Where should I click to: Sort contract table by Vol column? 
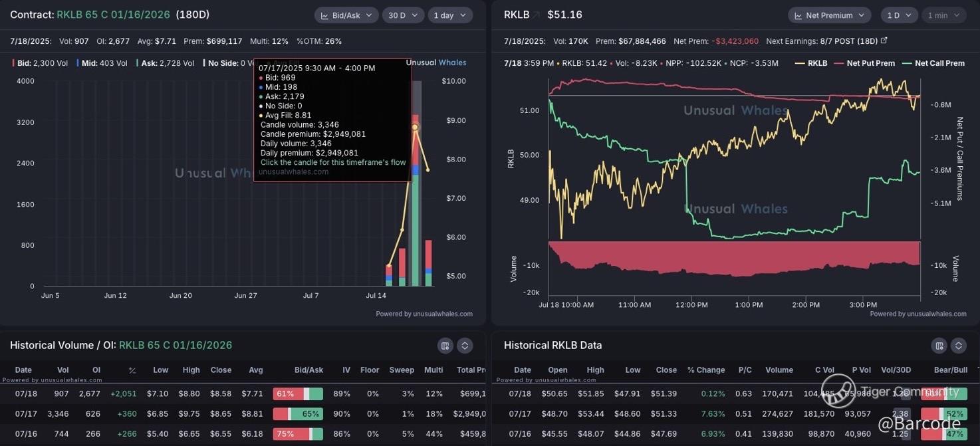coord(63,370)
